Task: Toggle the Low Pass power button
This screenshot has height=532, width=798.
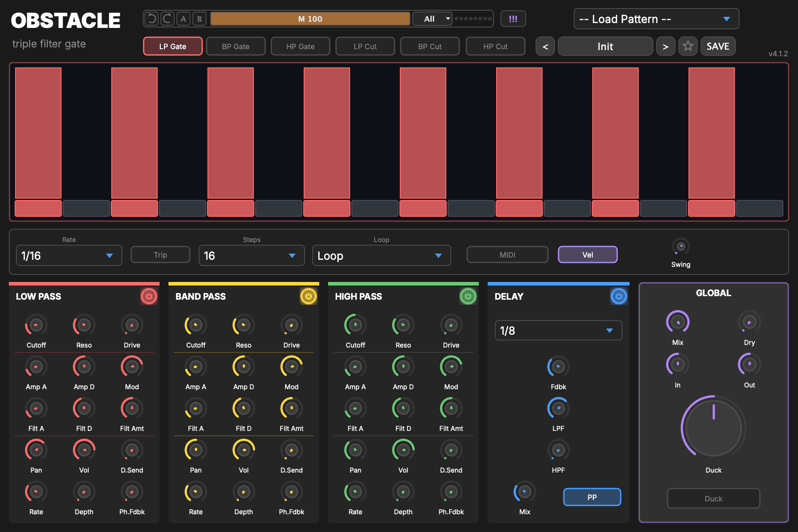Action: [x=149, y=296]
